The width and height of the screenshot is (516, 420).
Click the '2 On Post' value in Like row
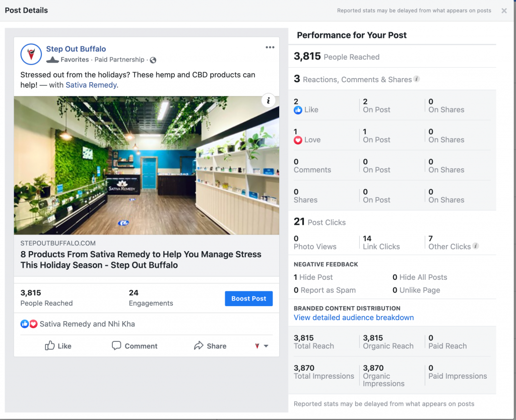[x=376, y=106]
